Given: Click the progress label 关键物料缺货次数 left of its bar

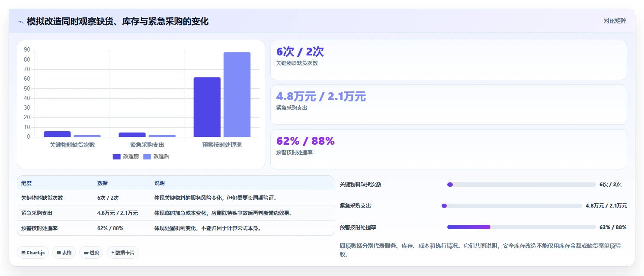Looking at the screenshot, I should pos(361,185).
